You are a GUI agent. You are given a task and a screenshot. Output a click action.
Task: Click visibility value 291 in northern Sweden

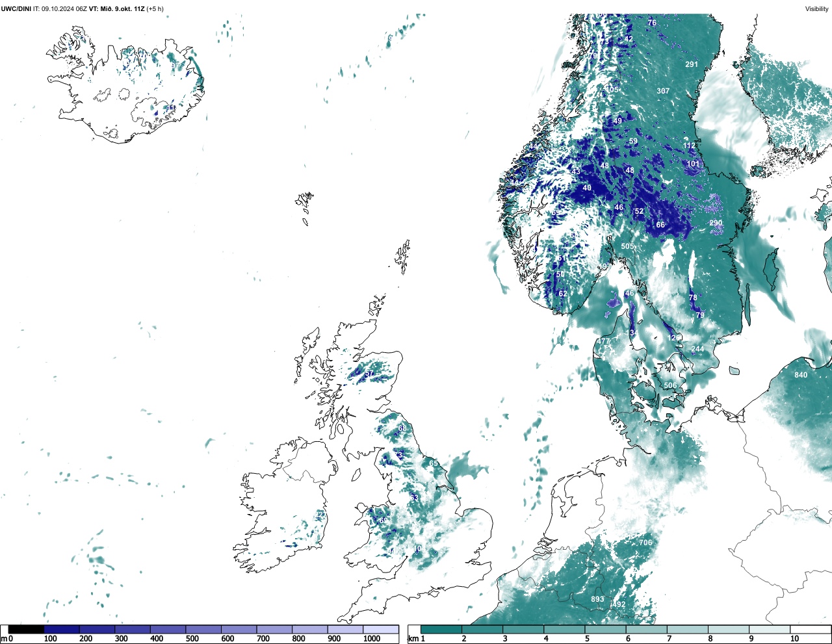click(692, 64)
